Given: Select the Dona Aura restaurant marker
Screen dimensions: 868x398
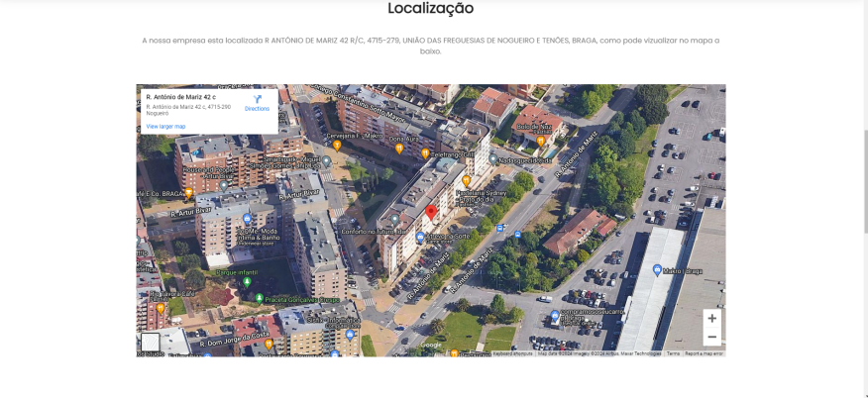Looking at the screenshot, I should coord(399,149).
